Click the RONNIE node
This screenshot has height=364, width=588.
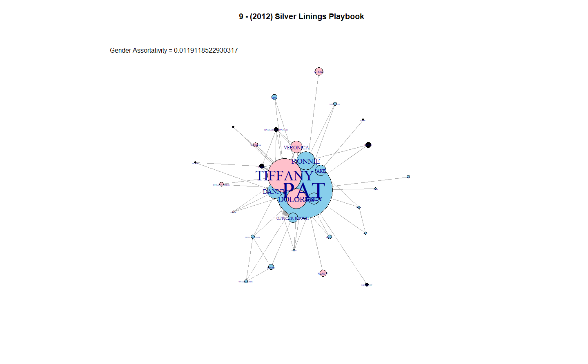(x=306, y=161)
